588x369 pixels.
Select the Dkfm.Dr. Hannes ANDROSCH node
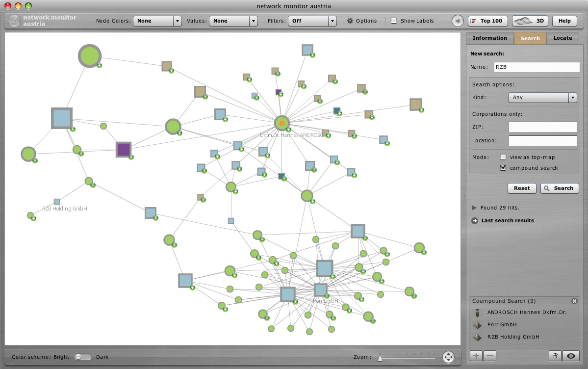pos(281,123)
